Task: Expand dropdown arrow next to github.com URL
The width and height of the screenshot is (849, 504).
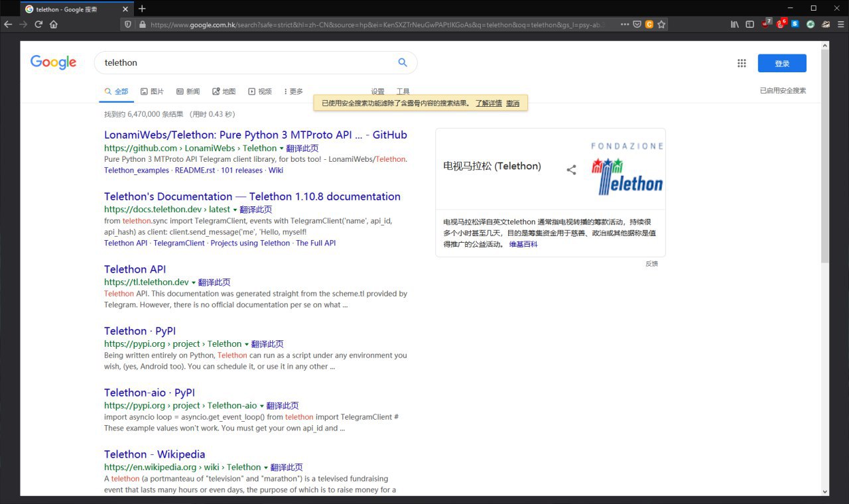Action: tap(281, 149)
